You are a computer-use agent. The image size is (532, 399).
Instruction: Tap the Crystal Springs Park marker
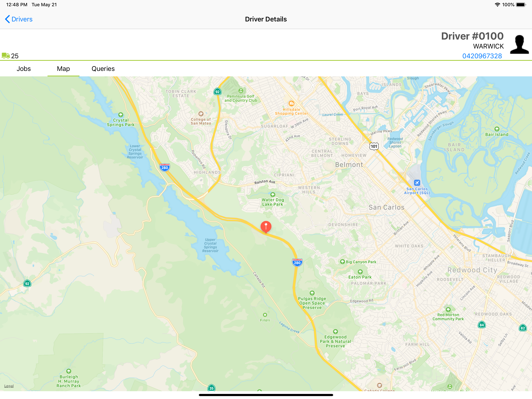(x=121, y=115)
